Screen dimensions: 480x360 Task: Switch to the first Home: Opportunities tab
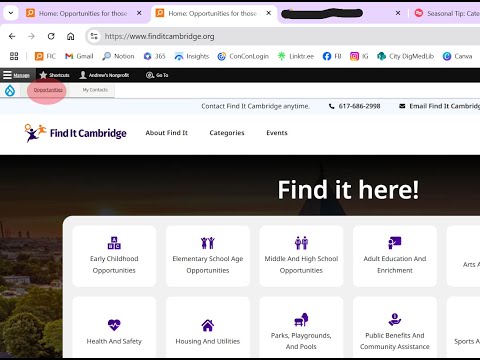pyautogui.click(x=83, y=13)
